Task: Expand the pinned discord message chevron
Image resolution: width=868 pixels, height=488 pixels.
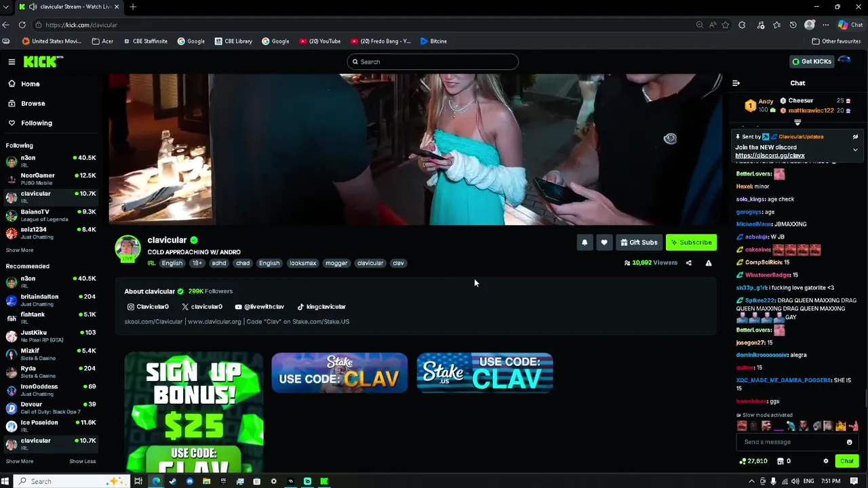Action: (x=855, y=150)
